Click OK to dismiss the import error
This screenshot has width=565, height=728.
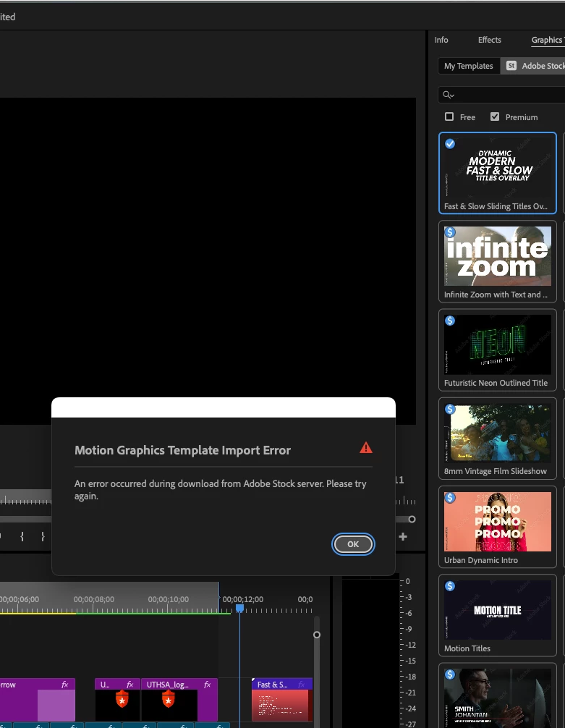353,544
